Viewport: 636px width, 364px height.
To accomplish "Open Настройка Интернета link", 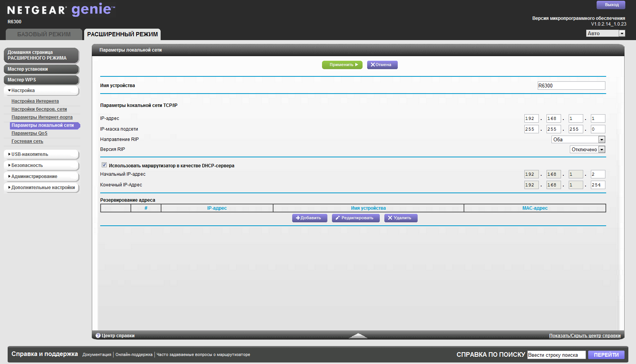I will [35, 101].
